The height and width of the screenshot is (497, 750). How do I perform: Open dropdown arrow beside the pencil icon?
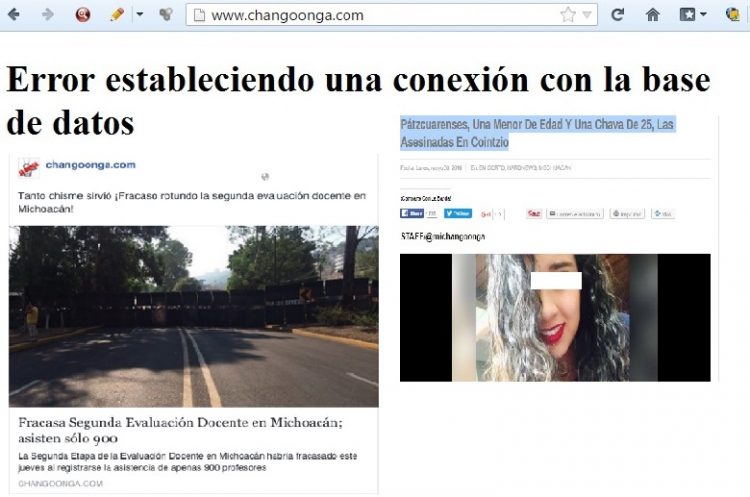(139, 15)
